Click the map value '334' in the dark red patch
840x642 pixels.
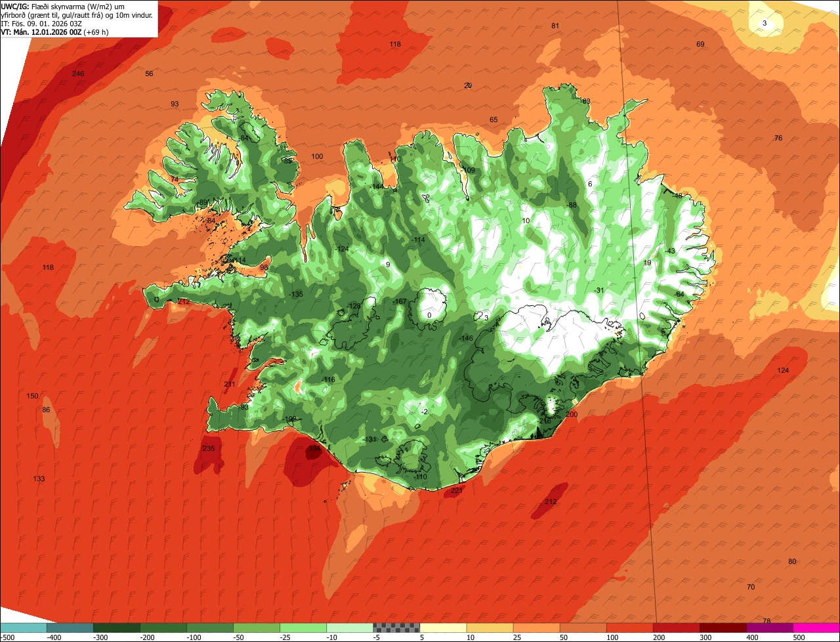click(314, 449)
